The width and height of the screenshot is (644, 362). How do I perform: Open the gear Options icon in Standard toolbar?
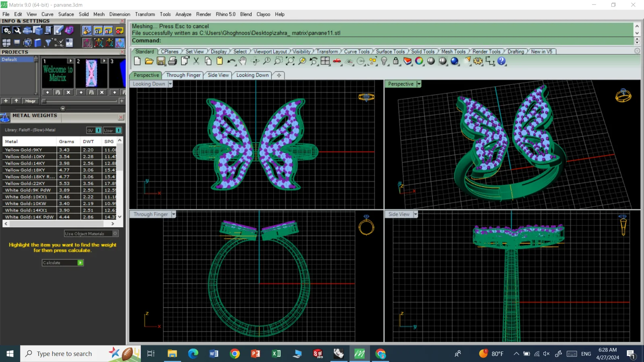pyautogui.click(x=478, y=61)
